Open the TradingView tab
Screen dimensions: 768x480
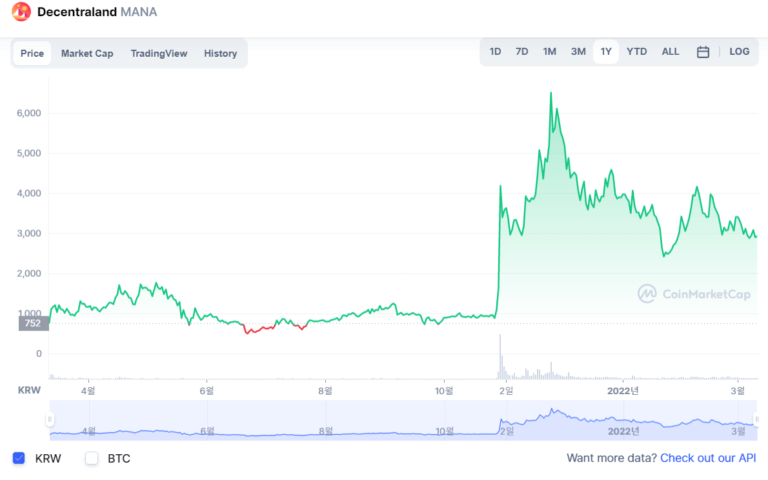point(159,53)
